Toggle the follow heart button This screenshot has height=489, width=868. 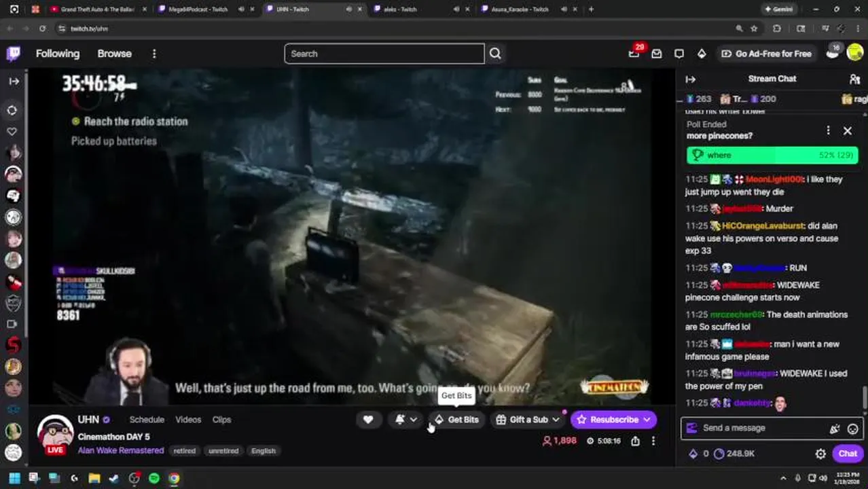pyautogui.click(x=368, y=420)
